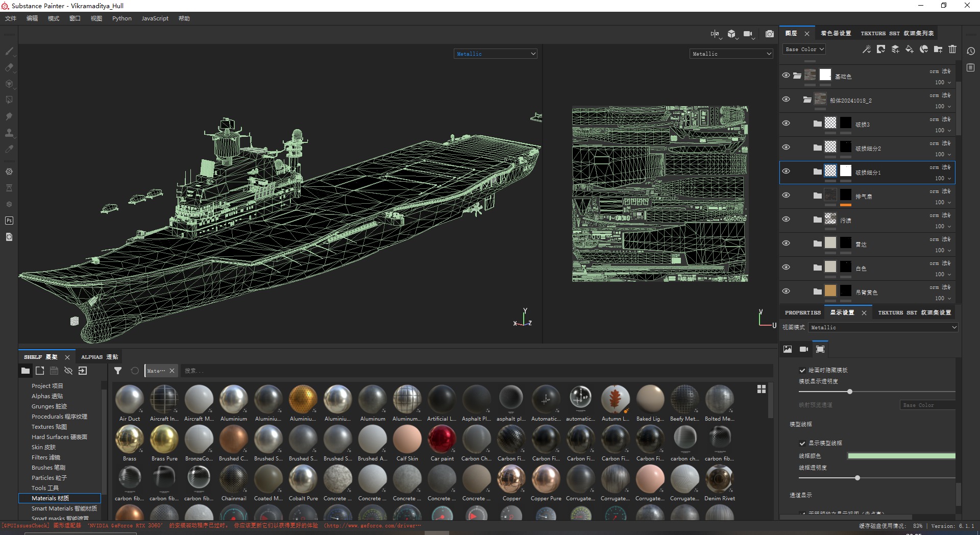Open 2D viewport Metallic mode dropdown

tap(731, 54)
